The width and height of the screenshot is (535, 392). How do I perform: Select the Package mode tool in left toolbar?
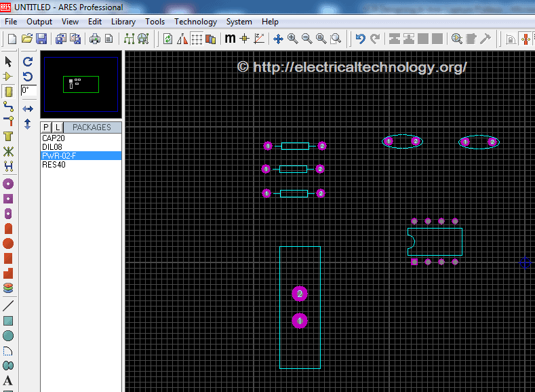point(8,92)
